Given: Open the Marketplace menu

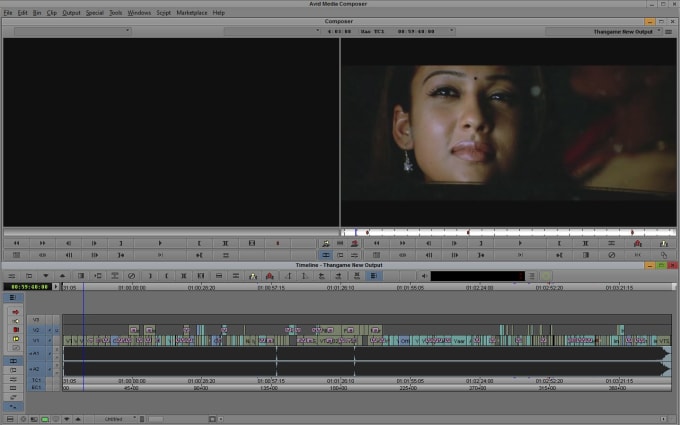Looking at the screenshot, I should click(x=192, y=13).
